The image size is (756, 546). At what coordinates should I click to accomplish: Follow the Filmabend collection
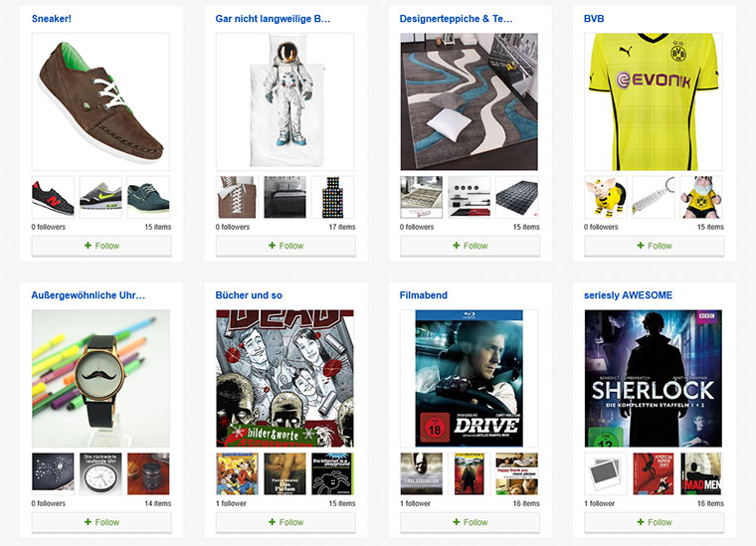[470, 522]
